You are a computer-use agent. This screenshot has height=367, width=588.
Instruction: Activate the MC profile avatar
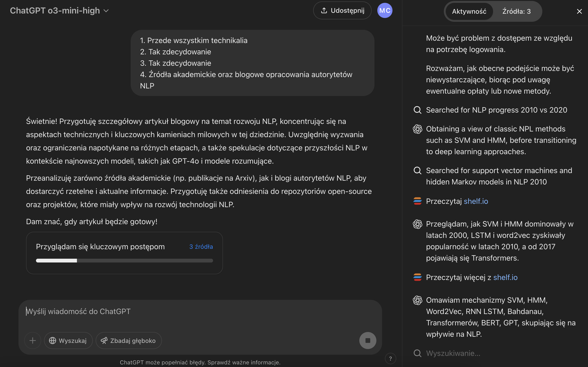tap(385, 10)
